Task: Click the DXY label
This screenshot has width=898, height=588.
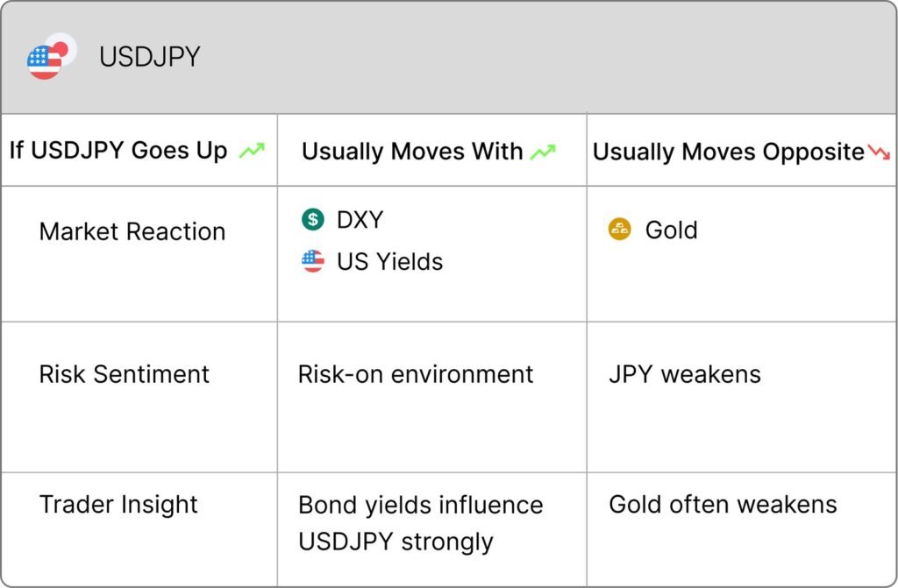Action: pos(360,219)
